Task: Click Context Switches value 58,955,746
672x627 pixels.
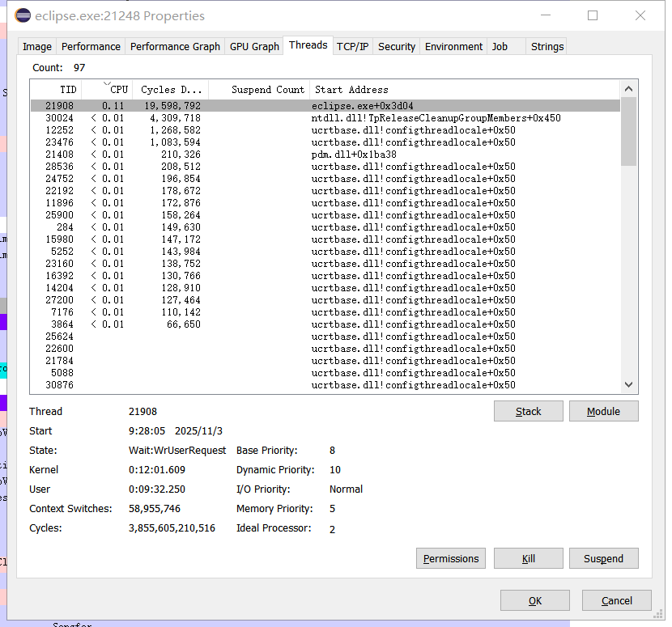Action: click(155, 508)
